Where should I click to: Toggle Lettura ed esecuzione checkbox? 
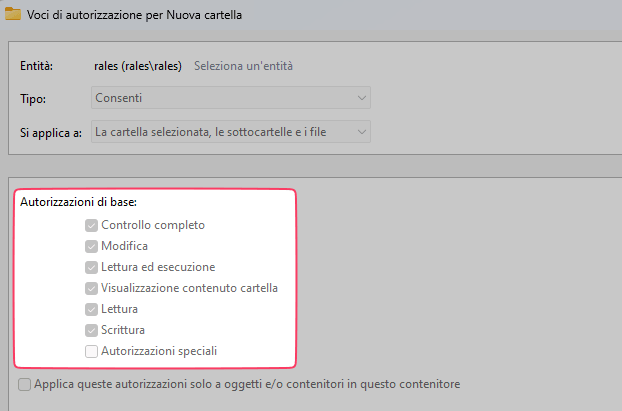[x=92, y=267]
